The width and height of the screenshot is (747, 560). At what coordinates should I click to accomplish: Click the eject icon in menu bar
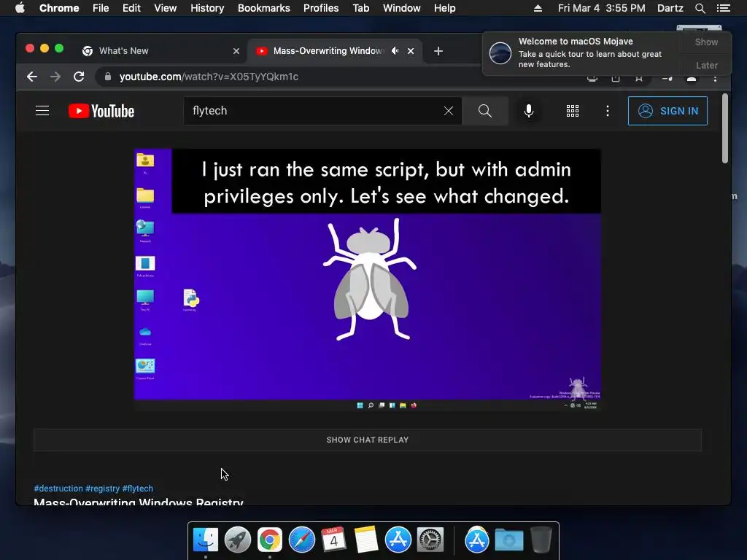click(x=538, y=8)
